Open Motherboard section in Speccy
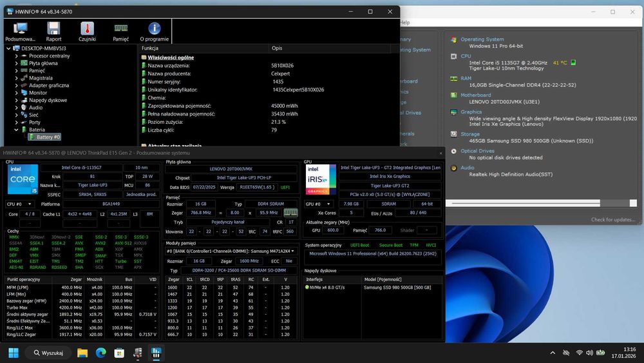This screenshot has height=363, width=644. point(475,95)
